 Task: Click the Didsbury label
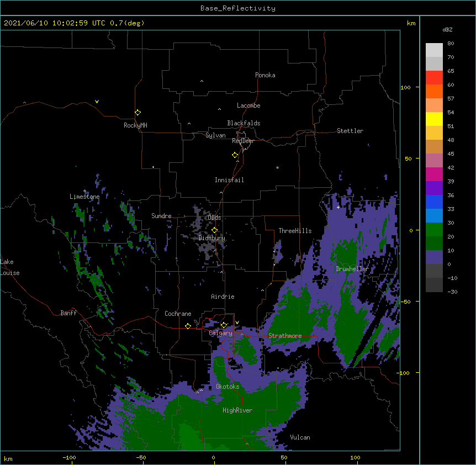pyautogui.click(x=211, y=238)
